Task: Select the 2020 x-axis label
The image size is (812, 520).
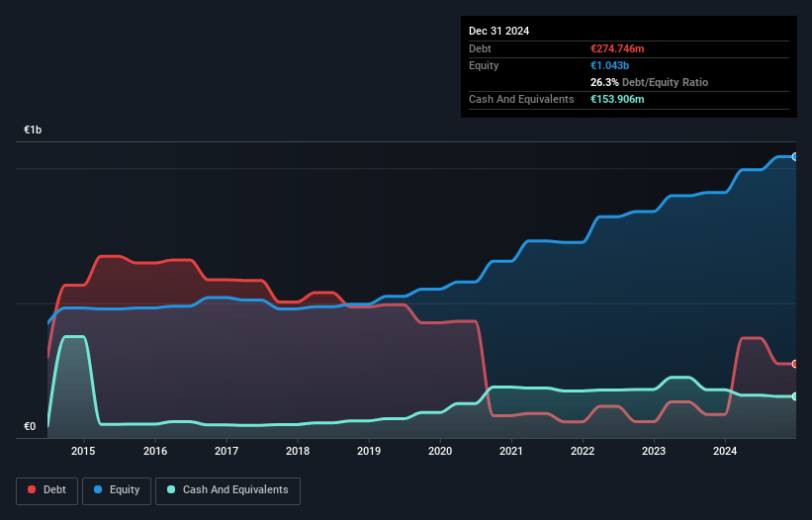Action: click(x=440, y=451)
